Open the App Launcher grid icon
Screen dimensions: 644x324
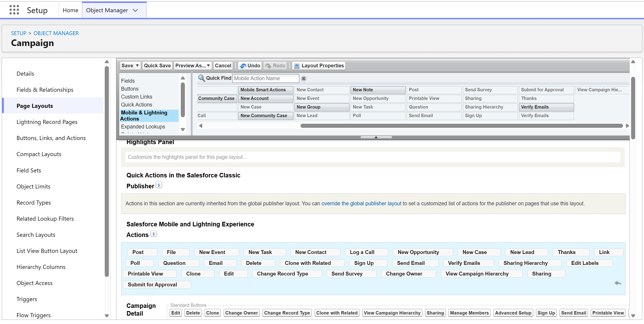pos(14,10)
